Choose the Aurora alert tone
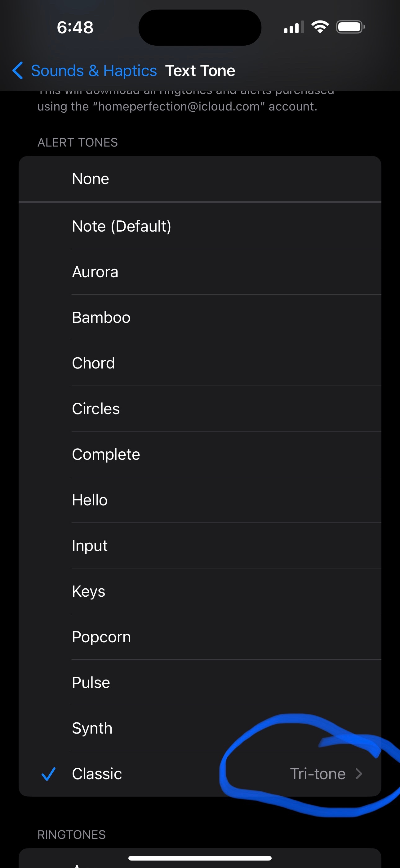 coord(200,272)
